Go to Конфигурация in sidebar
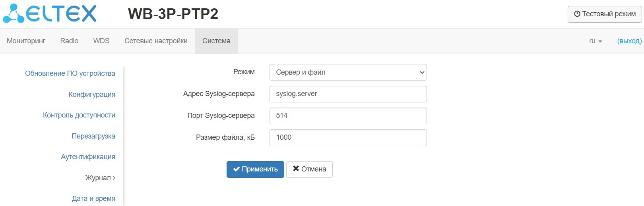The image size is (644, 206). click(92, 94)
